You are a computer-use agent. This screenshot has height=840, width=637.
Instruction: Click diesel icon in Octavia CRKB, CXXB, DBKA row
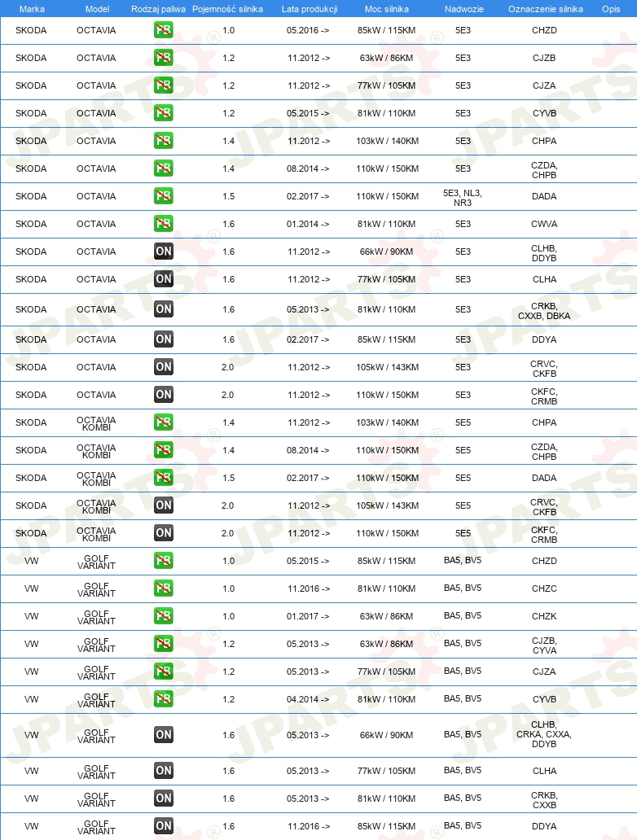[x=163, y=309]
